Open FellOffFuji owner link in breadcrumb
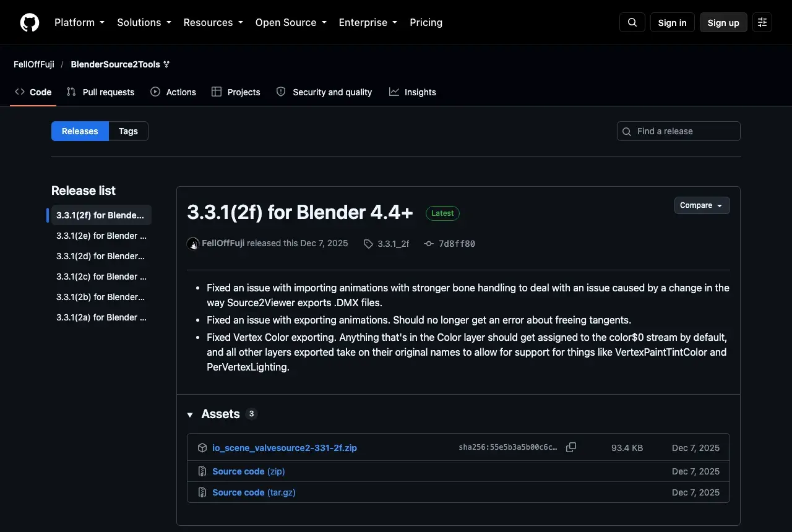 point(34,64)
